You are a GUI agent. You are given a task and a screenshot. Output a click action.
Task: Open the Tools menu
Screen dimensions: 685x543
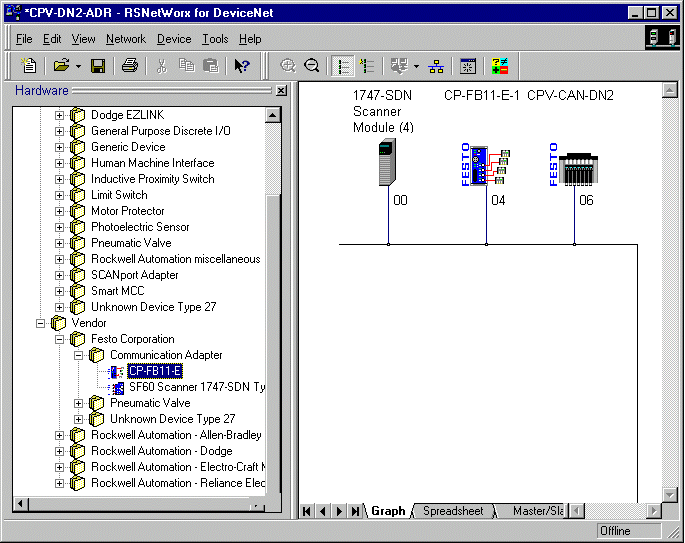tap(215, 39)
